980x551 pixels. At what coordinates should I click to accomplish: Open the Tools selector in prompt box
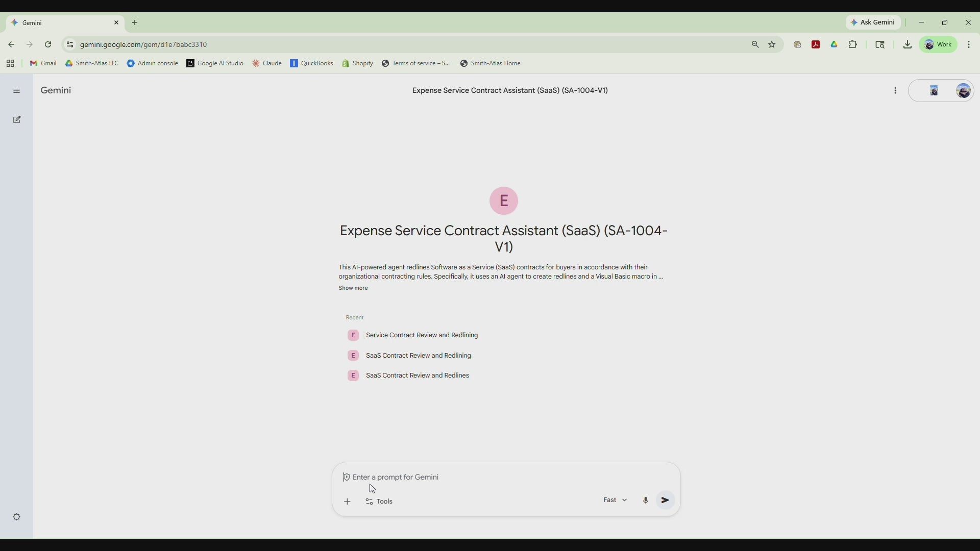[380, 503]
